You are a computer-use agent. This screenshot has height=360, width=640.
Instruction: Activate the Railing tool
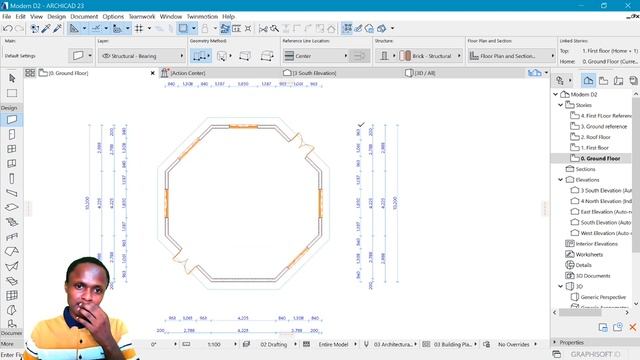point(12,237)
